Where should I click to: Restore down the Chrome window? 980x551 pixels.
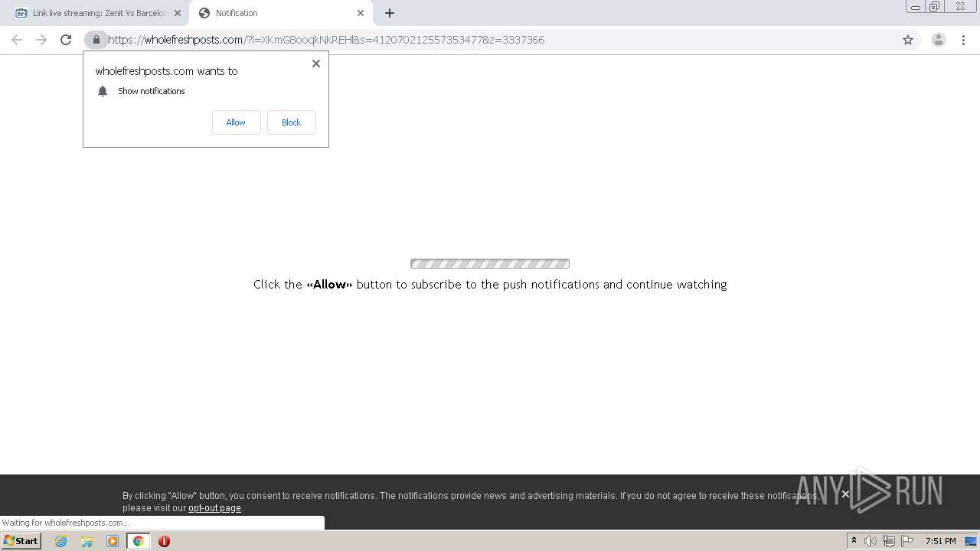click(935, 7)
